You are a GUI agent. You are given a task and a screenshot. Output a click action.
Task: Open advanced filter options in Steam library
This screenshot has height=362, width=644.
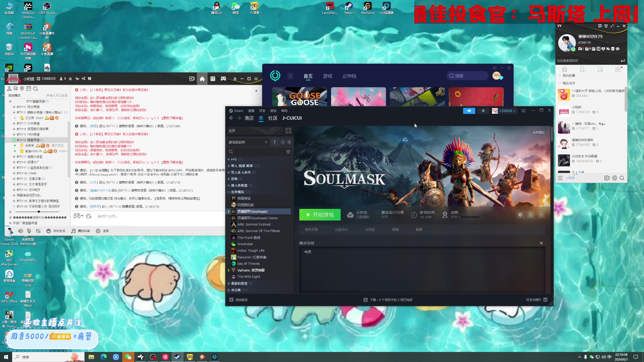[288, 152]
